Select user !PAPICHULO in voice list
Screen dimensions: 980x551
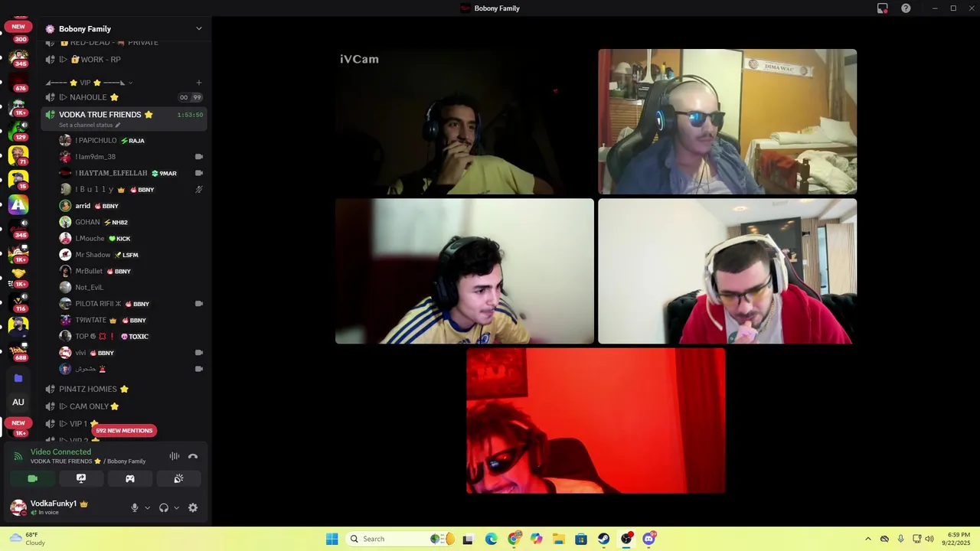[x=130, y=141]
